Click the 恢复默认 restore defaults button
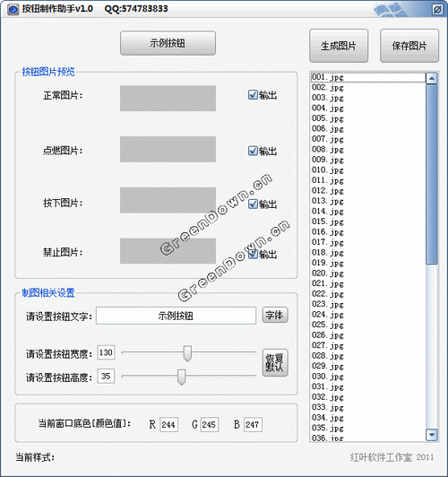Image resolution: width=448 pixels, height=477 pixels. 275,362
